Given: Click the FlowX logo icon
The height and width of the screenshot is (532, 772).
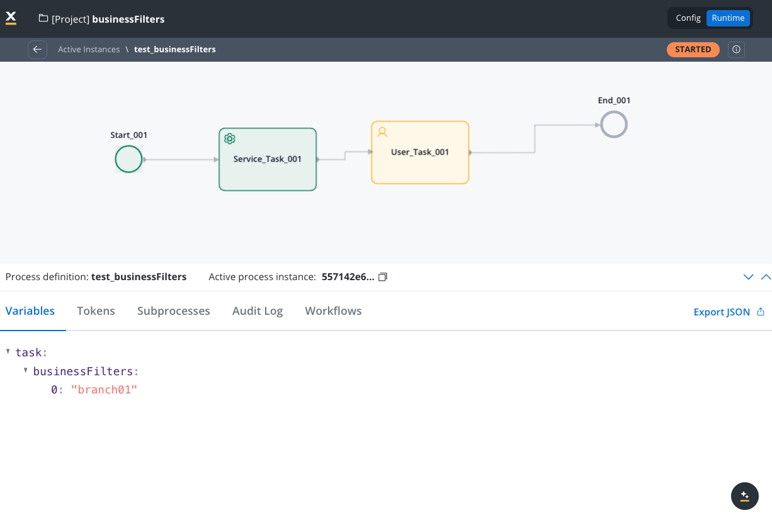Looking at the screenshot, I should pos(11,18).
